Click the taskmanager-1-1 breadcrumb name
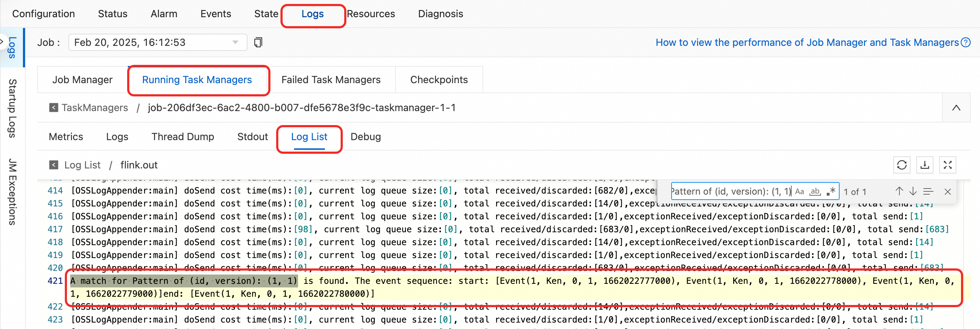Viewport: 980px width, 329px height. click(302, 108)
